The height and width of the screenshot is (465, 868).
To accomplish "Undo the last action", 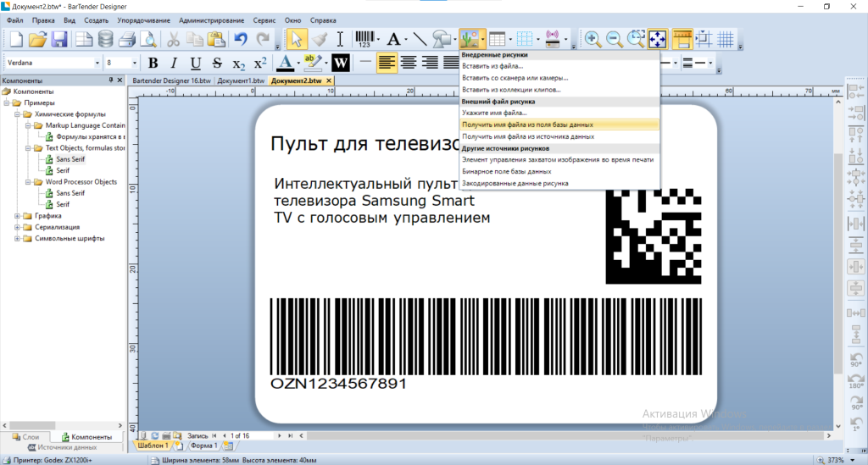I will click(x=240, y=39).
